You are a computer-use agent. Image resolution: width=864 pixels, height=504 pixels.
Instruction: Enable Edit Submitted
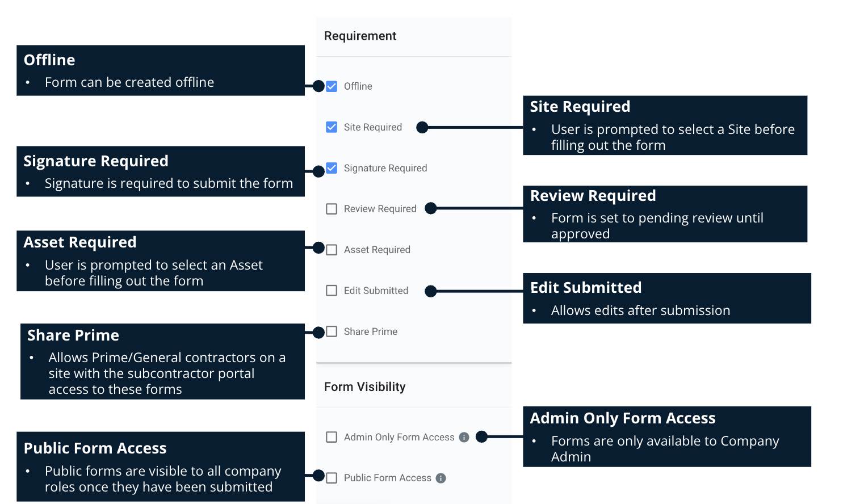(332, 291)
